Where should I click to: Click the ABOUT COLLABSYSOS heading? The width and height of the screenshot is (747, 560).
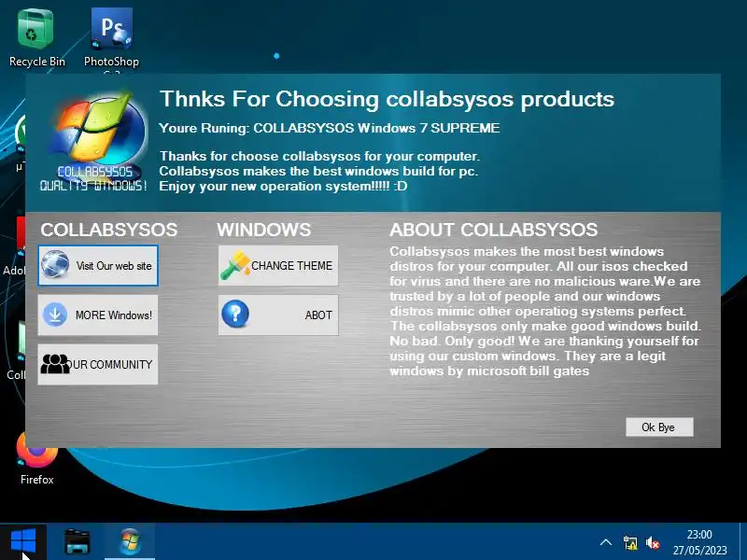tap(494, 230)
